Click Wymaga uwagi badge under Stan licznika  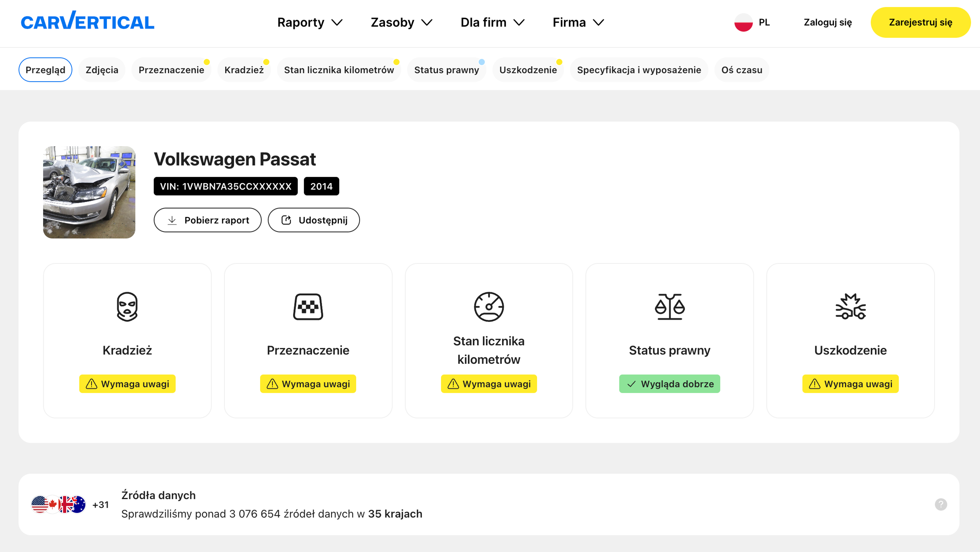489,384
